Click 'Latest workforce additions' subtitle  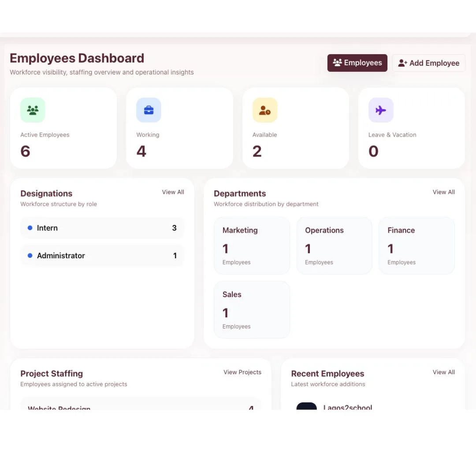328,384
